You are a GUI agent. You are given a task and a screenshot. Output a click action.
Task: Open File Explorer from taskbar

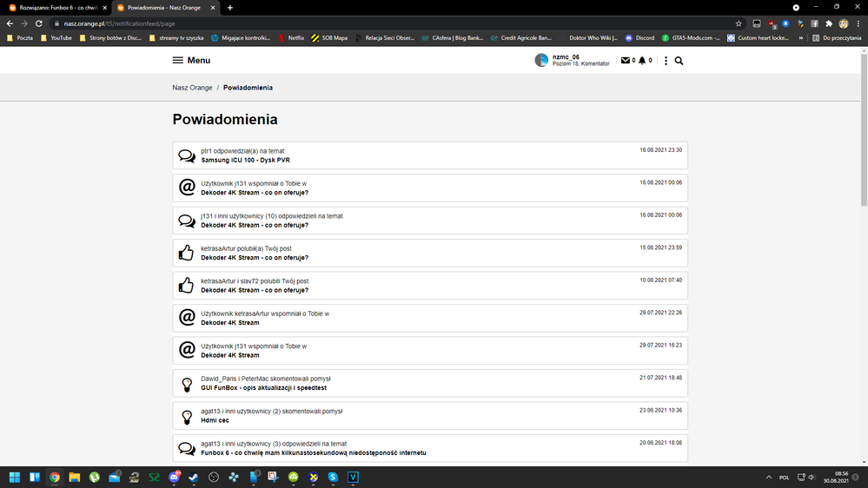pyautogui.click(x=74, y=477)
